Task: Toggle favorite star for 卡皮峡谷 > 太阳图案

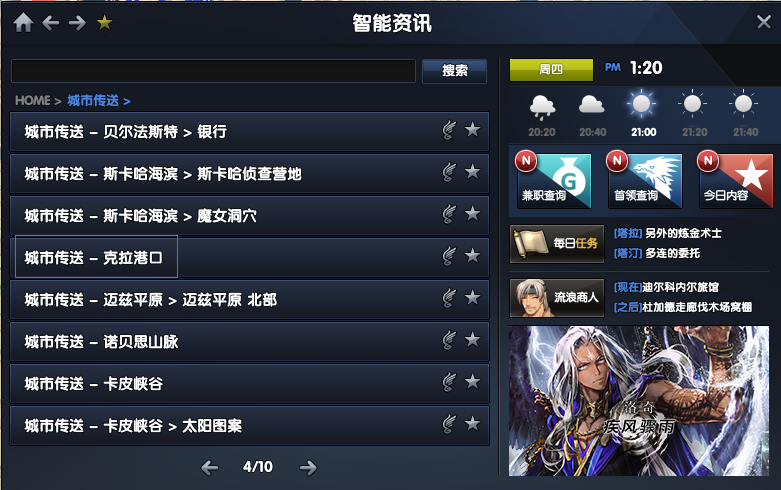Action: pyautogui.click(x=473, y=424)
